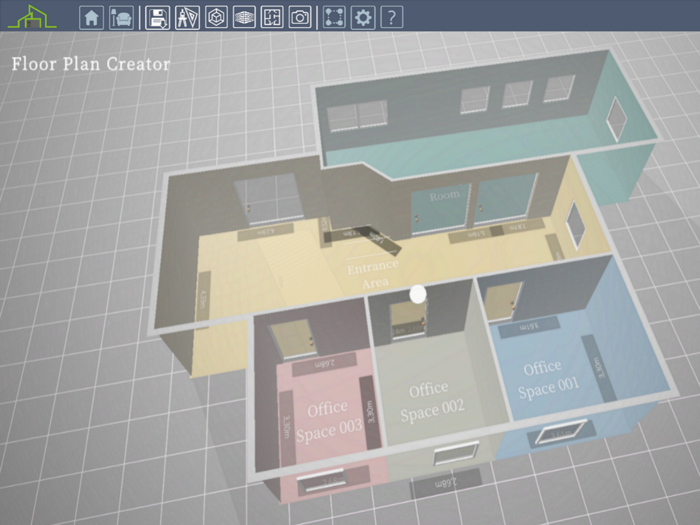
Task: Click the door of Office Space 001
Action: [503, 302]
